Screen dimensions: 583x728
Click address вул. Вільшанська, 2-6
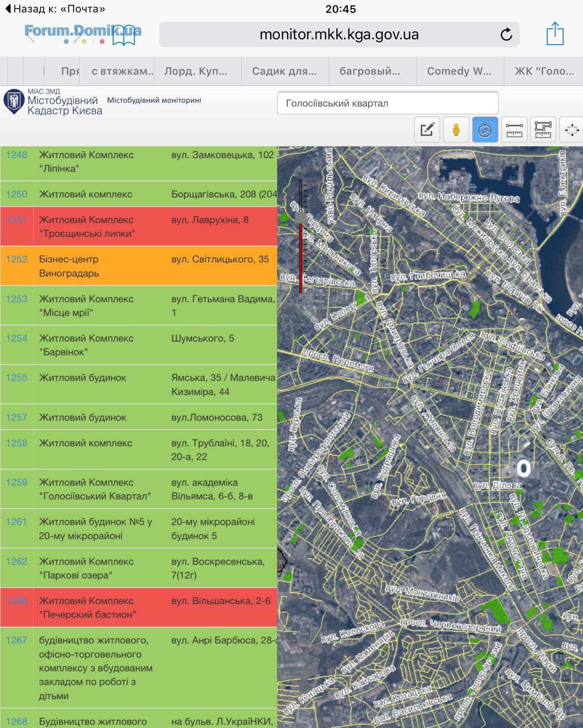coord(221,601)
